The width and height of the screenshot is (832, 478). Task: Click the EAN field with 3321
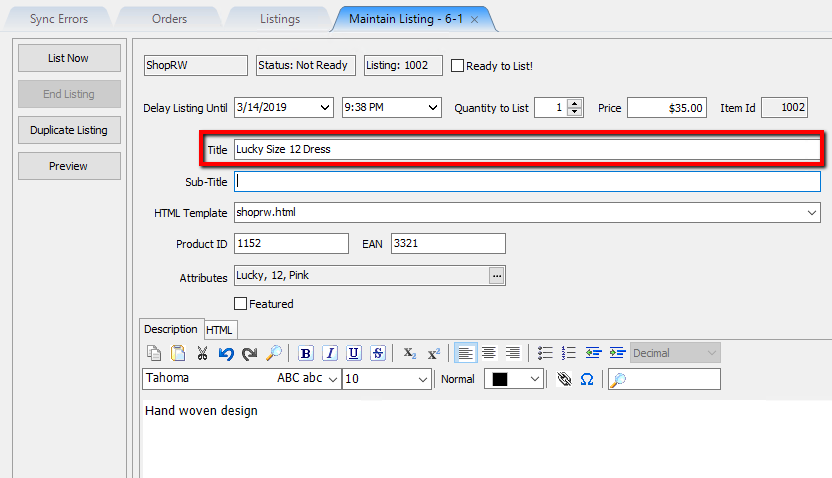click(448, 244)
